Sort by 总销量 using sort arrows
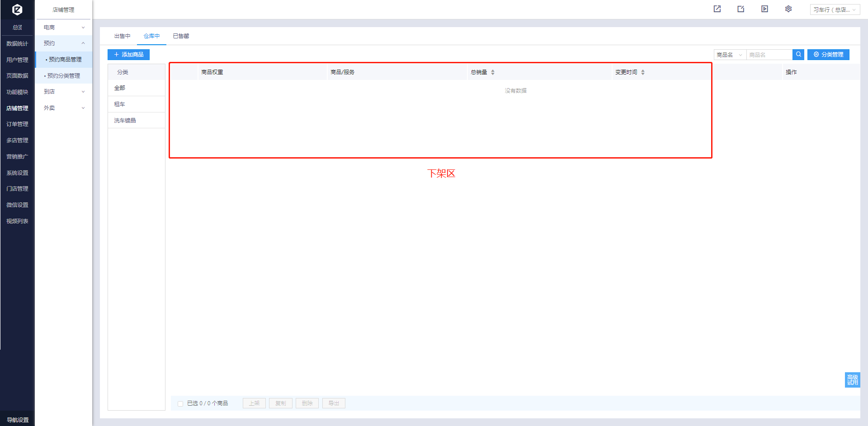 click(492, 72)
